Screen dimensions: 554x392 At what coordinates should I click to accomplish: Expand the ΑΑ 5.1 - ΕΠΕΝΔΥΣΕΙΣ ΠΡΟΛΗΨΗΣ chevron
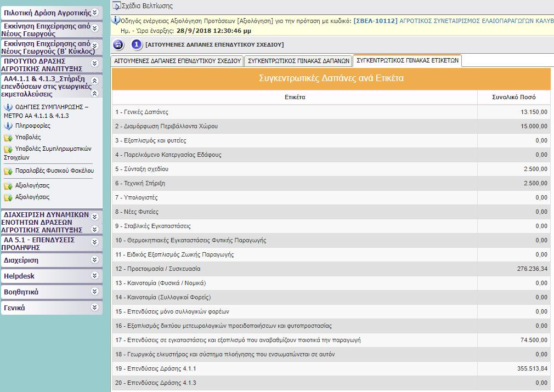(95, 242)
